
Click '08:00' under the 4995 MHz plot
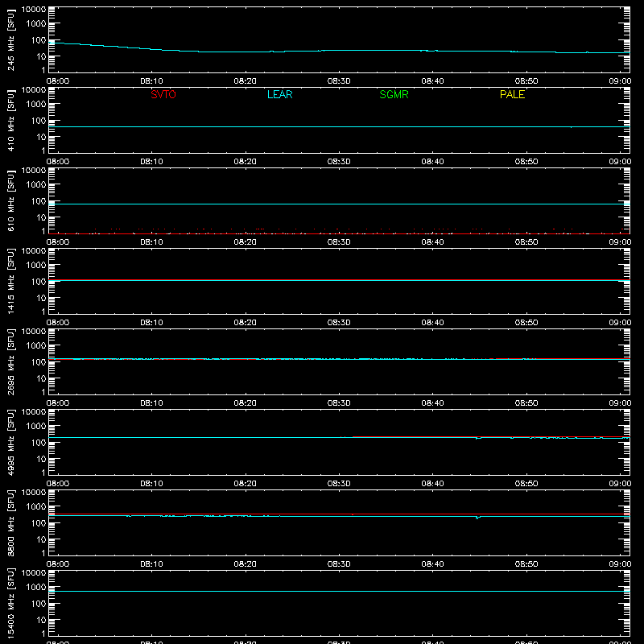click(x=58, y=484)
